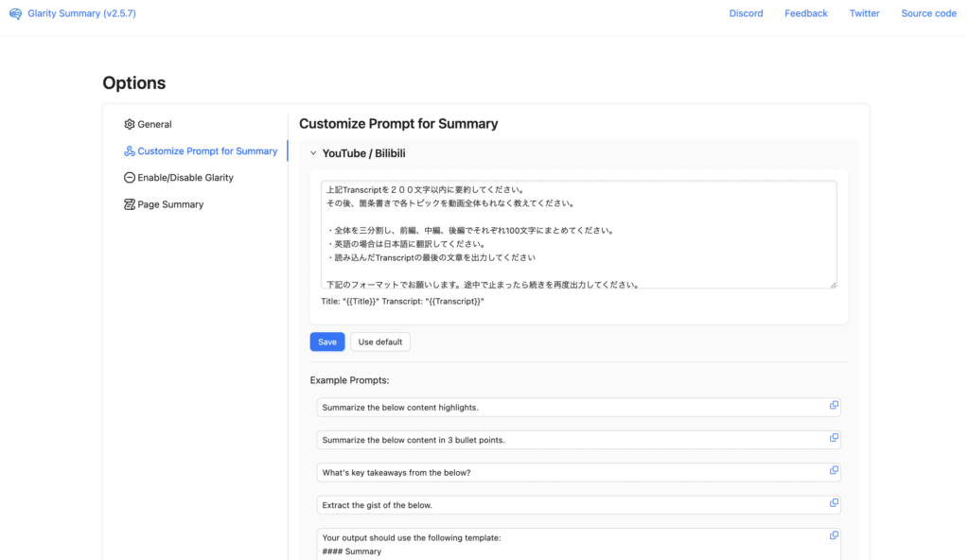This screenshot has width=969, height=560.
Task: Open the Source code link
Action: point(928,13)
